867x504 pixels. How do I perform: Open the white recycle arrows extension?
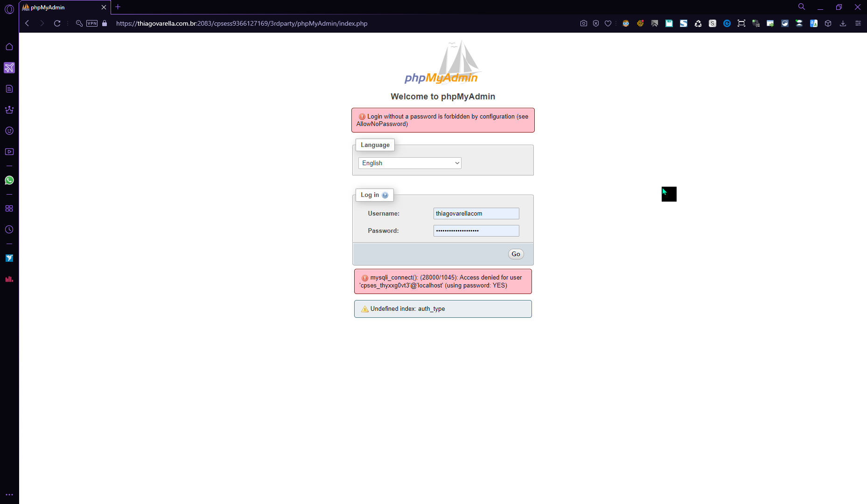698,23
